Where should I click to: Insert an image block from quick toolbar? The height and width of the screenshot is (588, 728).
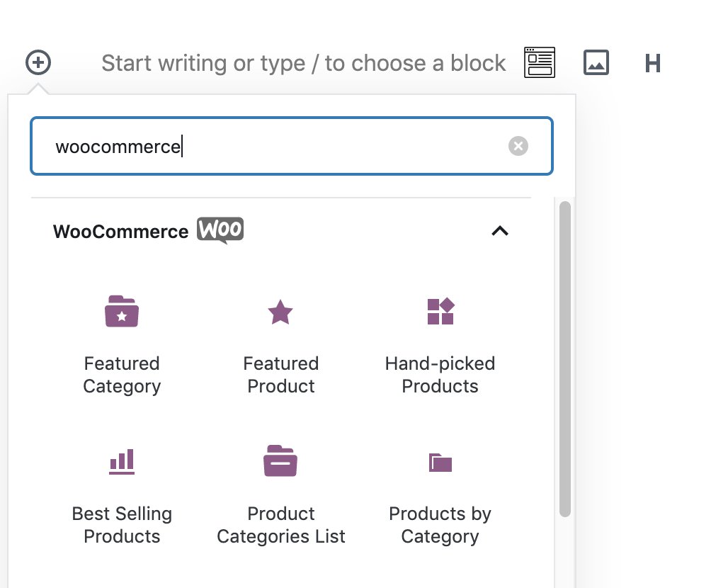[596, 62]
